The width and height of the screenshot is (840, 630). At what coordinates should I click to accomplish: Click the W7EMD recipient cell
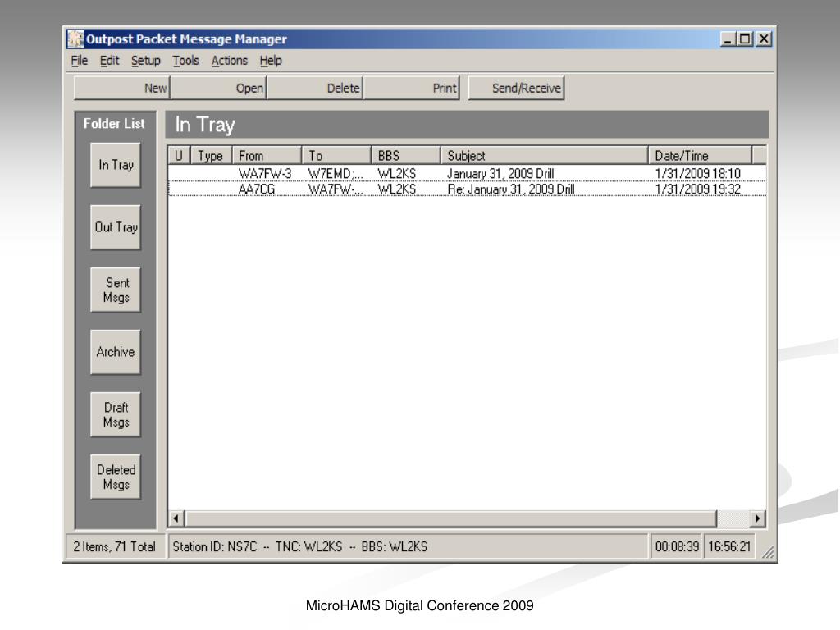(336, 174)
